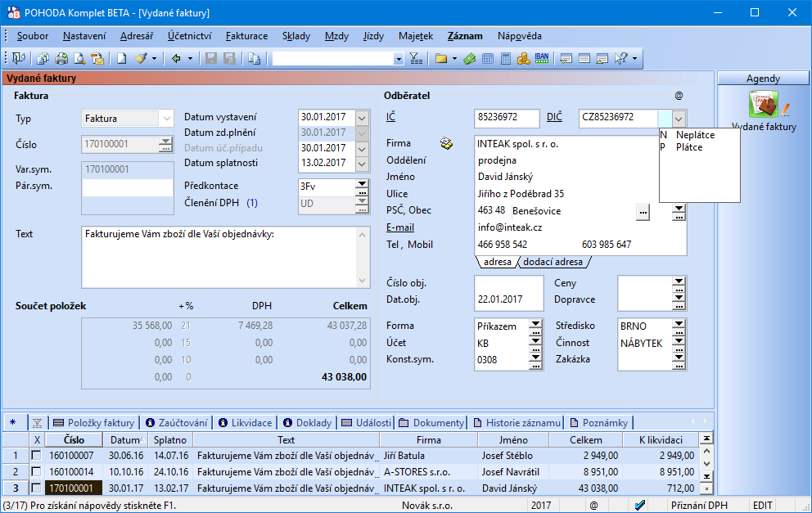The image size is (812, 513).
Task: Switch to dodací adresa tab
Action: pyautogui.click(x=553, y=262)
